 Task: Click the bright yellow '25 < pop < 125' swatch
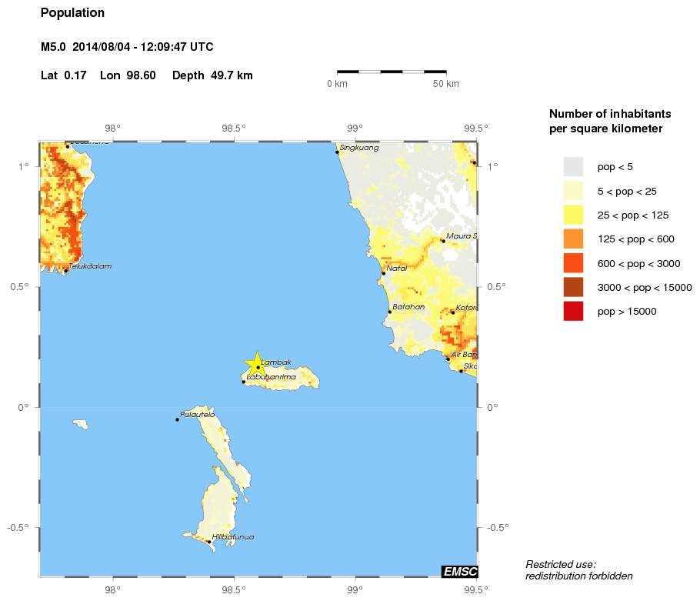(573, 215)
